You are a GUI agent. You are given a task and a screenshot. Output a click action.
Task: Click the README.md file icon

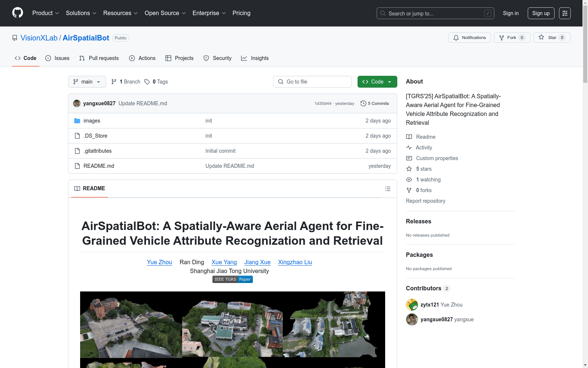point(77,166)
